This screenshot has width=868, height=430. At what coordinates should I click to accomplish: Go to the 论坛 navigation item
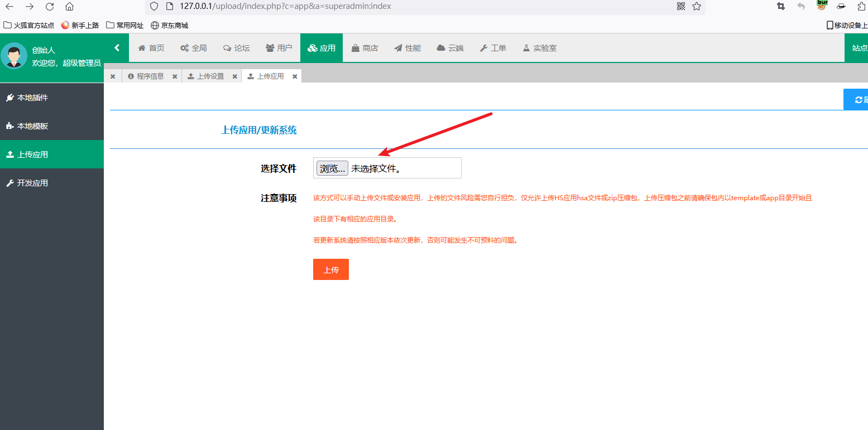236,48
